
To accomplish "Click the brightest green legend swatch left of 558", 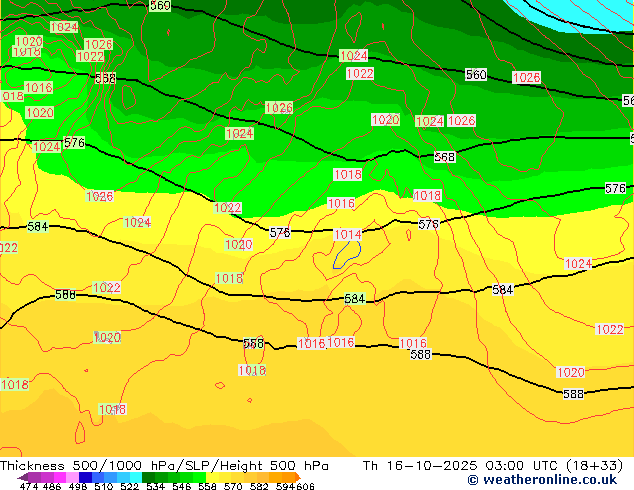I will click(x=200, y=477).
